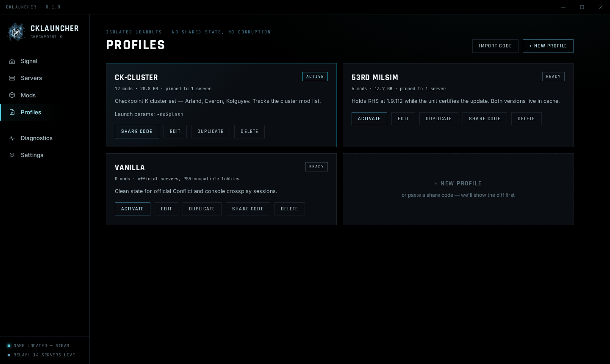Click the READY badge on Vanilla

coord(316,167)
